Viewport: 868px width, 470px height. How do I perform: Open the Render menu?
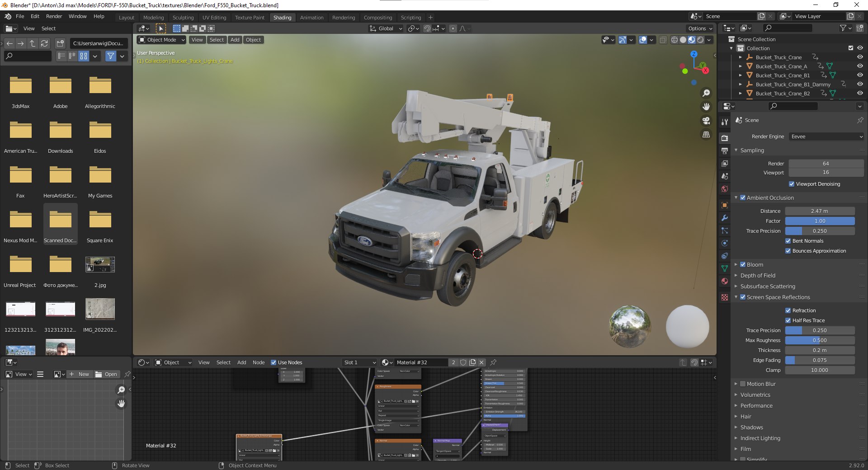(54, 16)
